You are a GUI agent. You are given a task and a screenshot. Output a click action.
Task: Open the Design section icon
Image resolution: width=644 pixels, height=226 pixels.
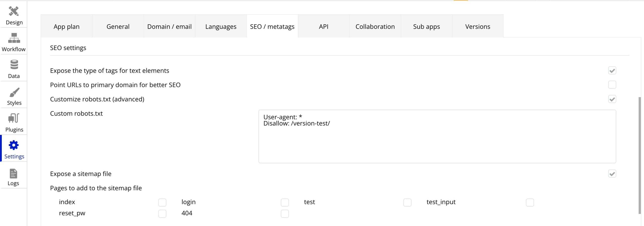click(14, 12)
